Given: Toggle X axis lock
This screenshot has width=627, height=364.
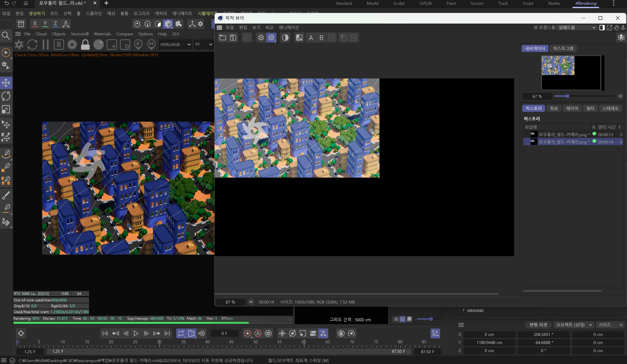Looking at the screenshot, I should pyautogui.click(x=35, y=24).
